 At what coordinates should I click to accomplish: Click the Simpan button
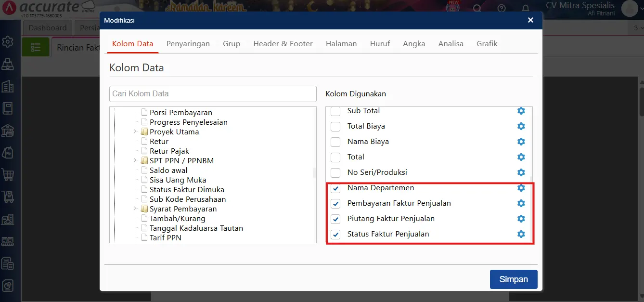[513, 279]
